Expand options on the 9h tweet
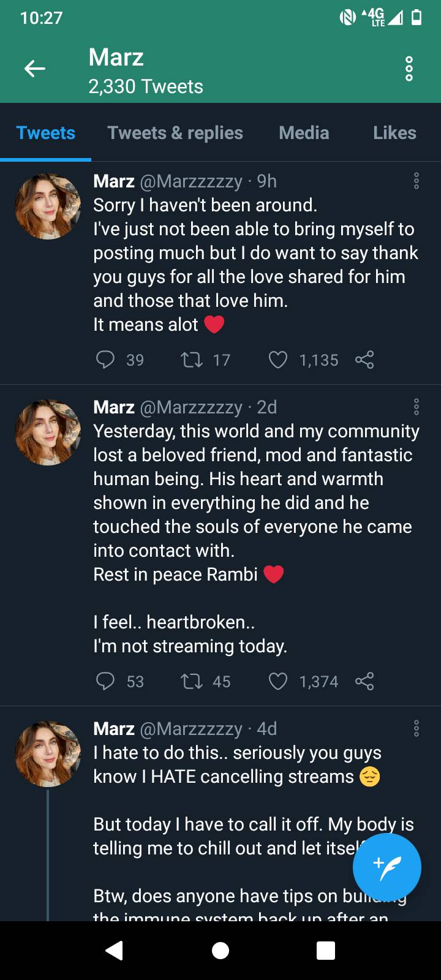This screenshot has width=441, height=980. coord(417,181)
